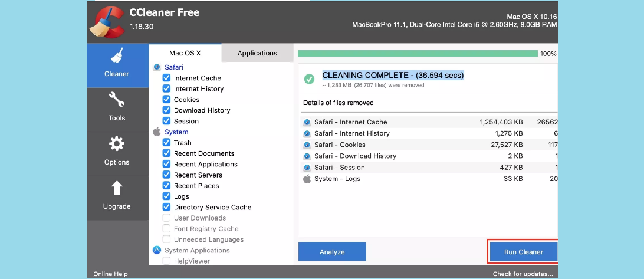The height and width of the screenshot is (279, 644).
Task: Switch to the Mac OS X tab
Action: 185,53
